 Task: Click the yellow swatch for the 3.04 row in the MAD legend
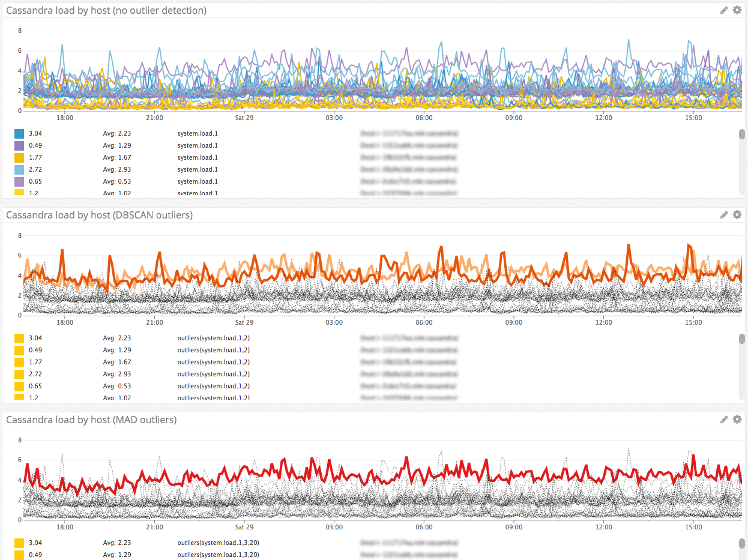19,543
